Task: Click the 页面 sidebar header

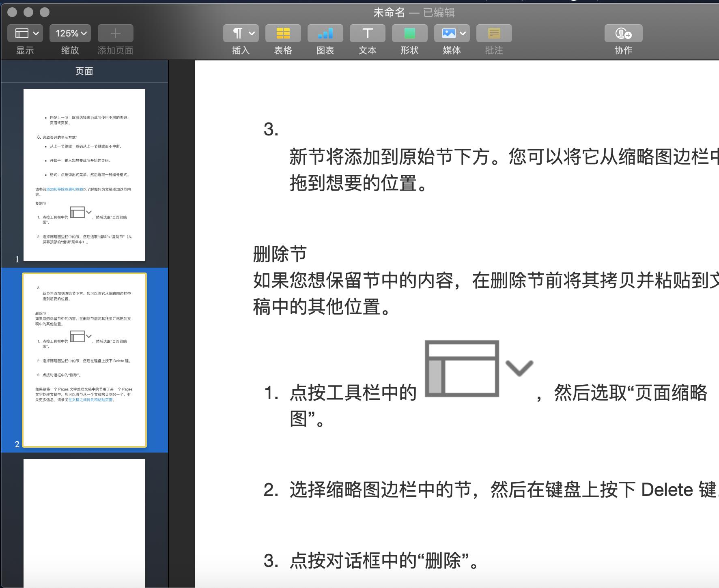Action: pos(84,71)
